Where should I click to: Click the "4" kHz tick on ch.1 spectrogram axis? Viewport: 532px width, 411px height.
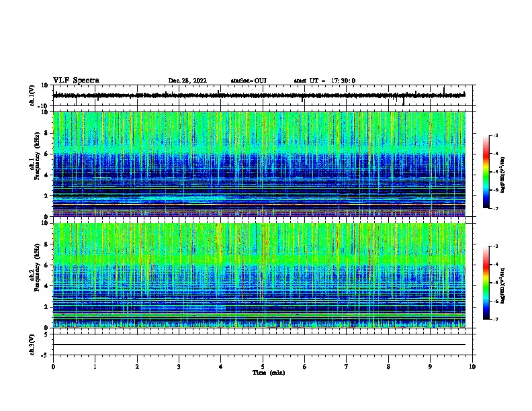pyautogui.click(x=47, y=175)
